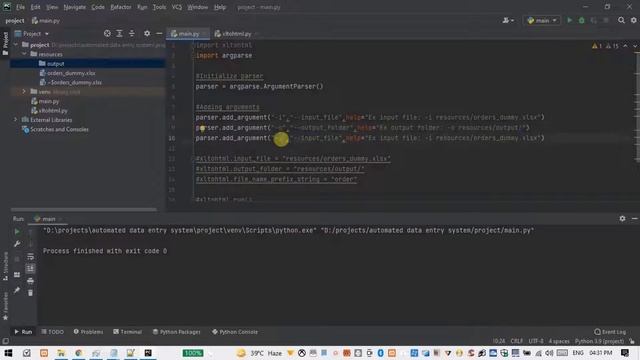Open Python Console tool window
This screenshot has height=360, width=640.
pos(235,332)
